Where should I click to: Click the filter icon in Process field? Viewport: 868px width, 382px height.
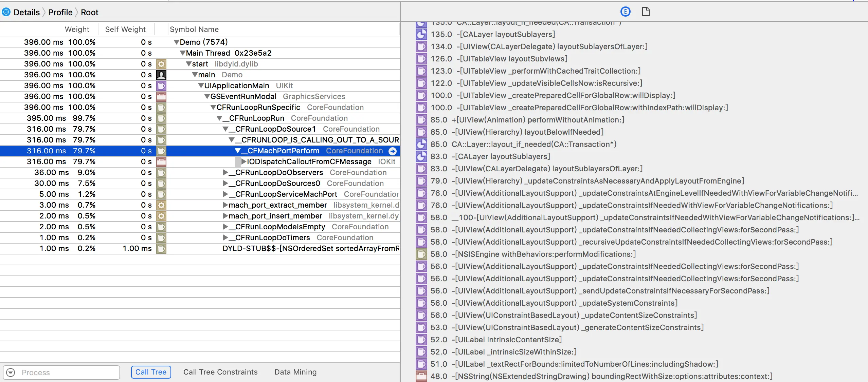tap(11, 373)
